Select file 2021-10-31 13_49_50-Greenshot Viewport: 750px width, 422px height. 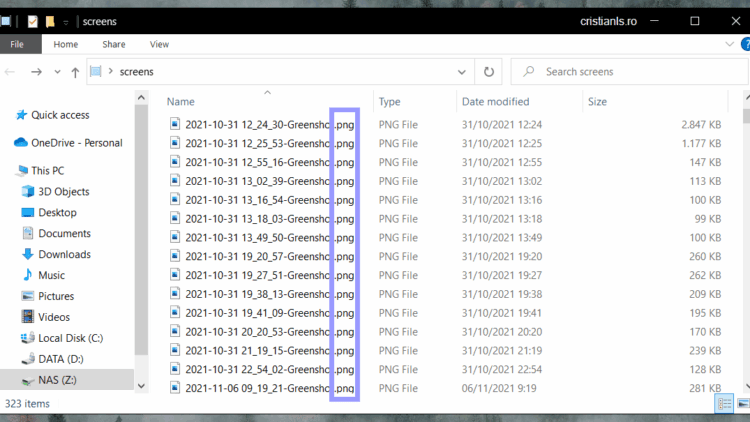click(270, 238)
